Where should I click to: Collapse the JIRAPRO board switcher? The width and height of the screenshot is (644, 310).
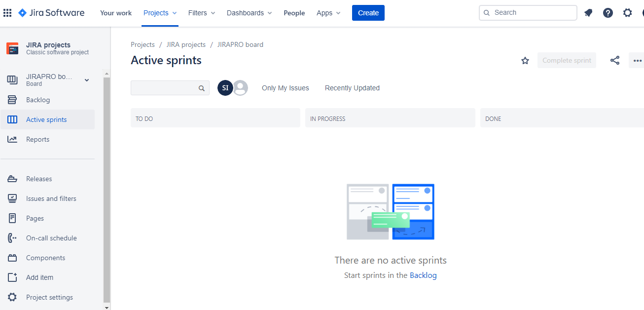(86, 79)
